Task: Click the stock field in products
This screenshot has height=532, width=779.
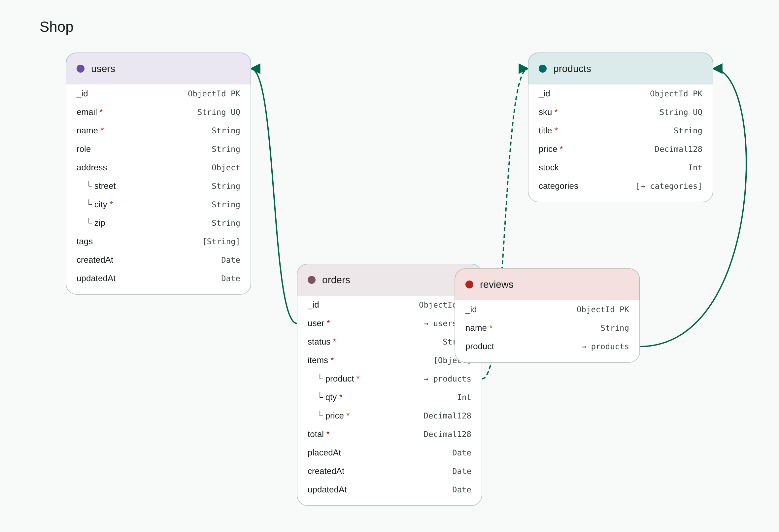Action: tap(621, 167)
